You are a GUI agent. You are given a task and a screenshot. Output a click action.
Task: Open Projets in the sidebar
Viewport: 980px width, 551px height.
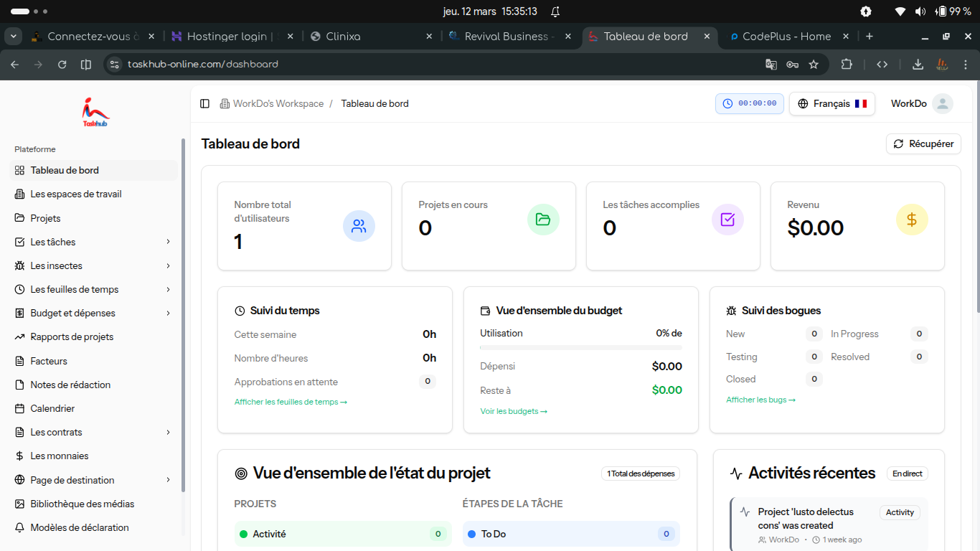[x=45, y=218]
